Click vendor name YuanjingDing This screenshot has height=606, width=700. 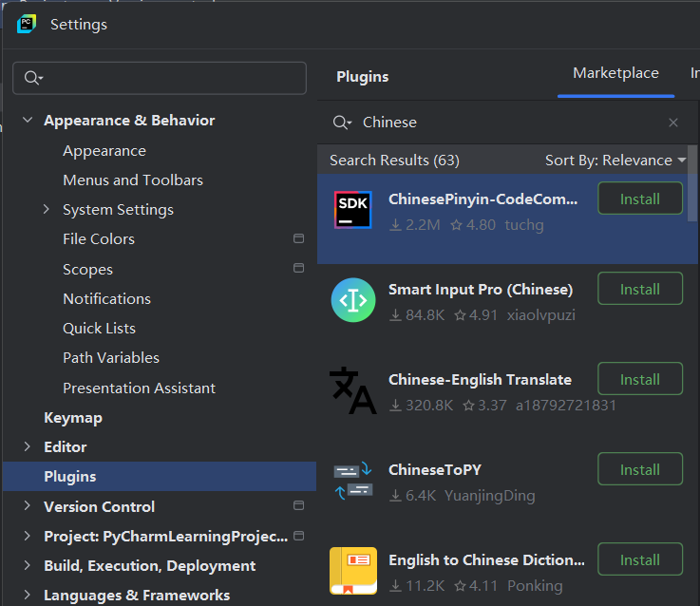pyautogui.click(x=490, y=496)
